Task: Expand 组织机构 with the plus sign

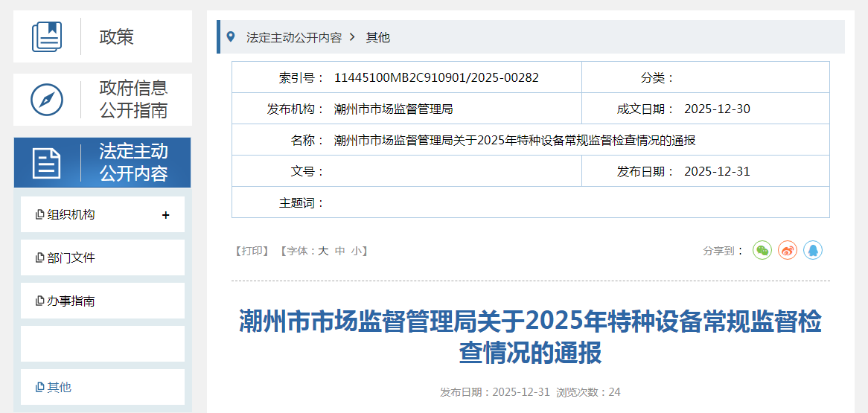Action: click(x=165, y=215)
